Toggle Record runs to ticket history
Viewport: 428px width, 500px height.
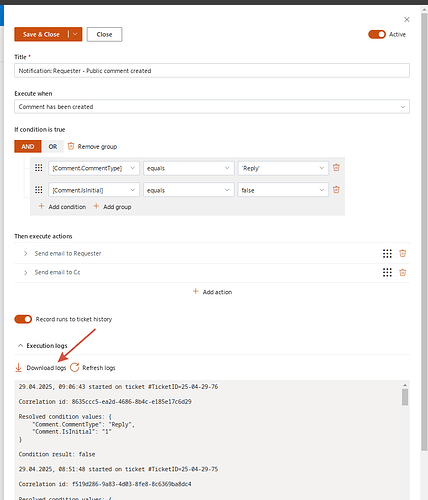point(23,319)
